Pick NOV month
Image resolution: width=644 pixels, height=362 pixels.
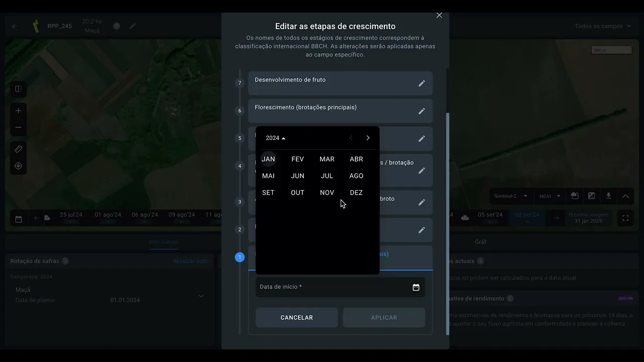click(x=327, y=193)
